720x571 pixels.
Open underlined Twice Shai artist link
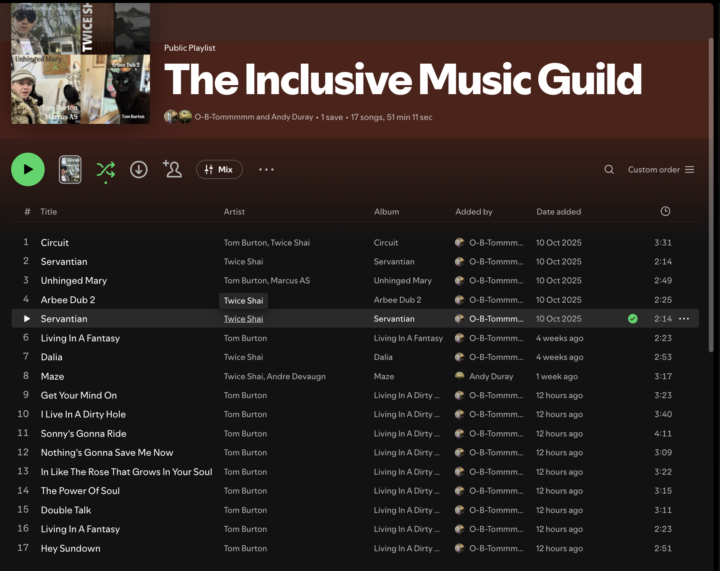(243, 319)
